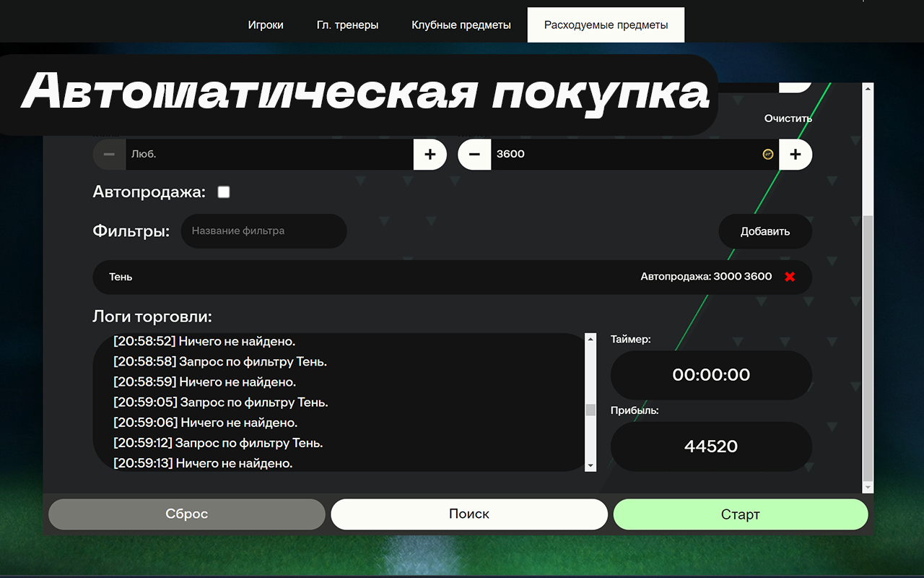
Task: Run a search with the Поиск button
Action: pyautogui.click(x=468, y=514)
